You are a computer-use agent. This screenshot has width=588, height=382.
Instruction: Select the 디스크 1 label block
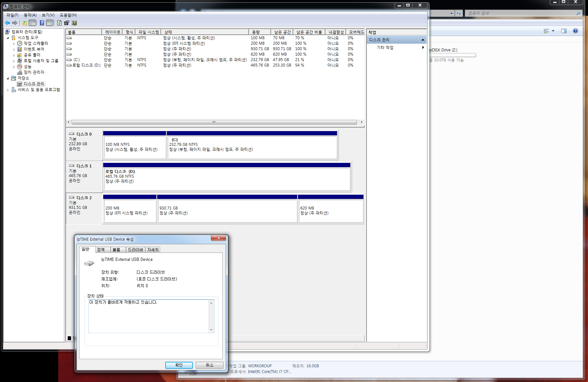point(84,176)
